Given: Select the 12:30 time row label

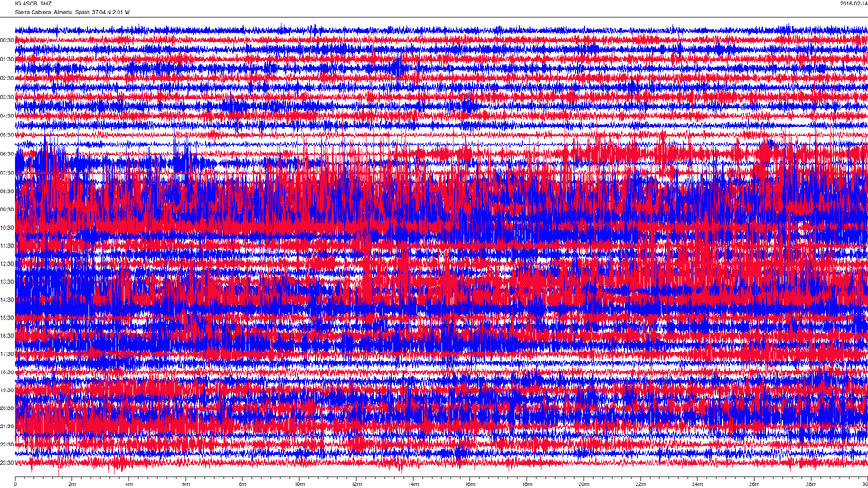Looking at the screenshot, I should [x=7, y=264].
